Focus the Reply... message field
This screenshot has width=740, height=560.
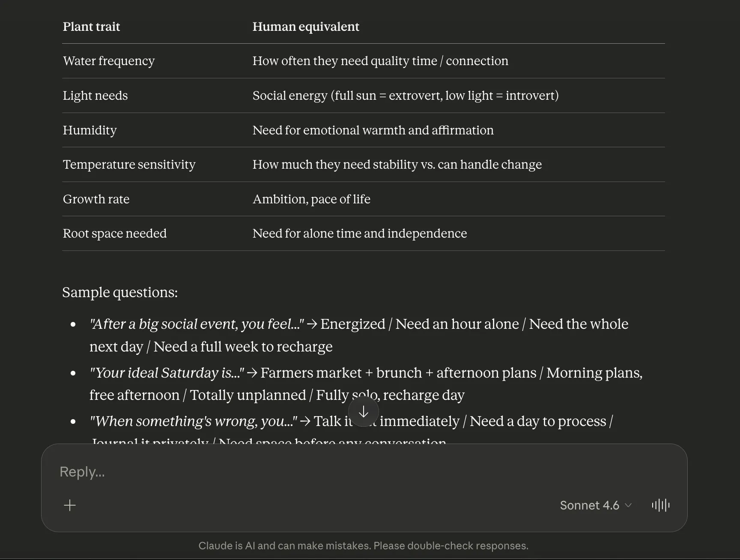coord(364,472)
